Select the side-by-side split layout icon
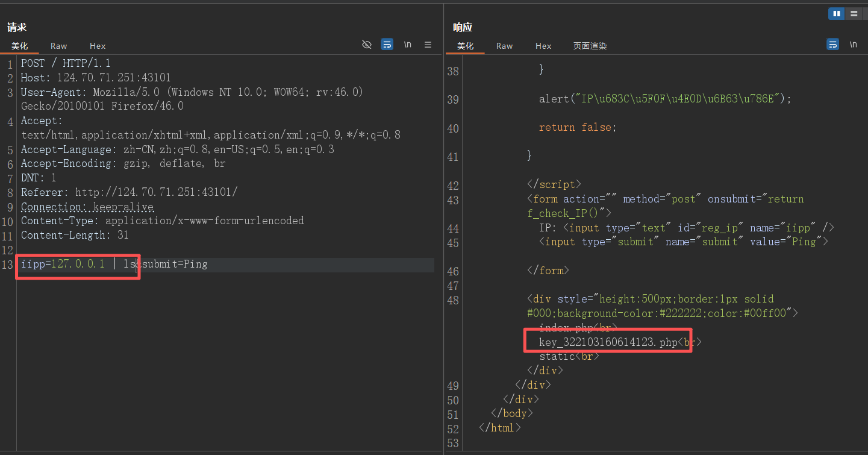868x455 pixels. click(x=837, y=13)
